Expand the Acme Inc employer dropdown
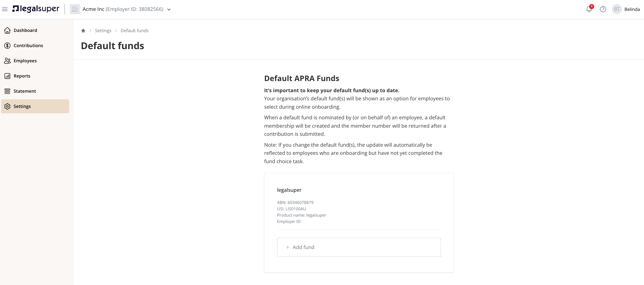The width and height of the screenshot is (644, 285). click(x=169, y=10)
